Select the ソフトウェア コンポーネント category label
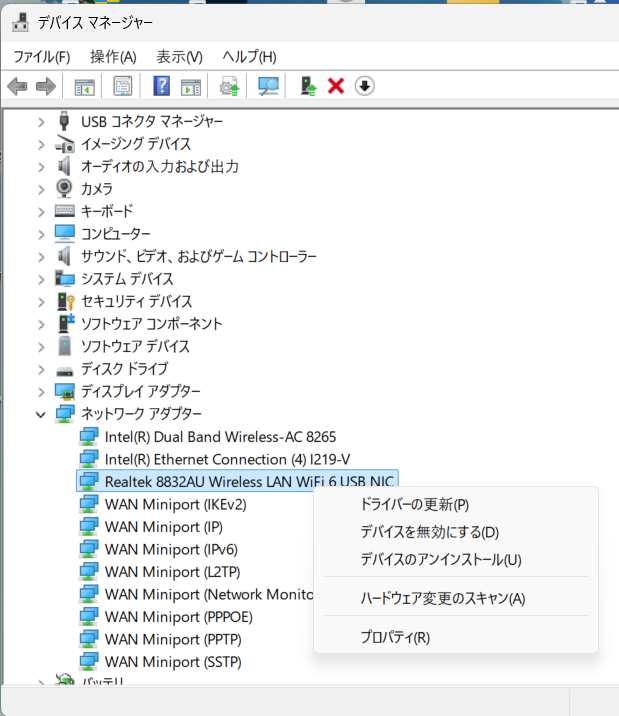619x716 pixels. pyautogui.click(x=151, y=324)
